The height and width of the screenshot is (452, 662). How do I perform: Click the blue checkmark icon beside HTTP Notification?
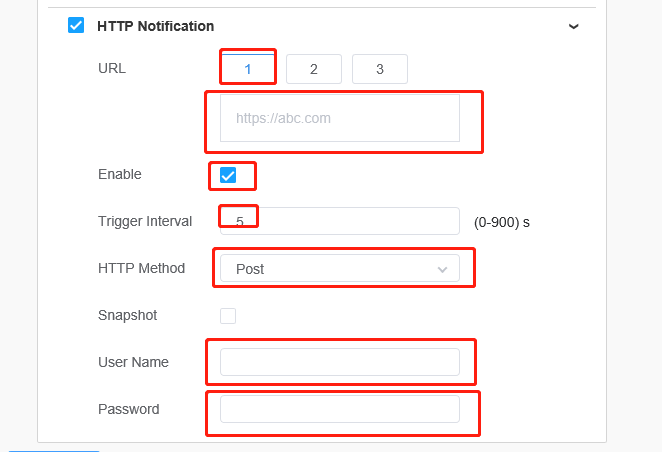tap(76, 25)
